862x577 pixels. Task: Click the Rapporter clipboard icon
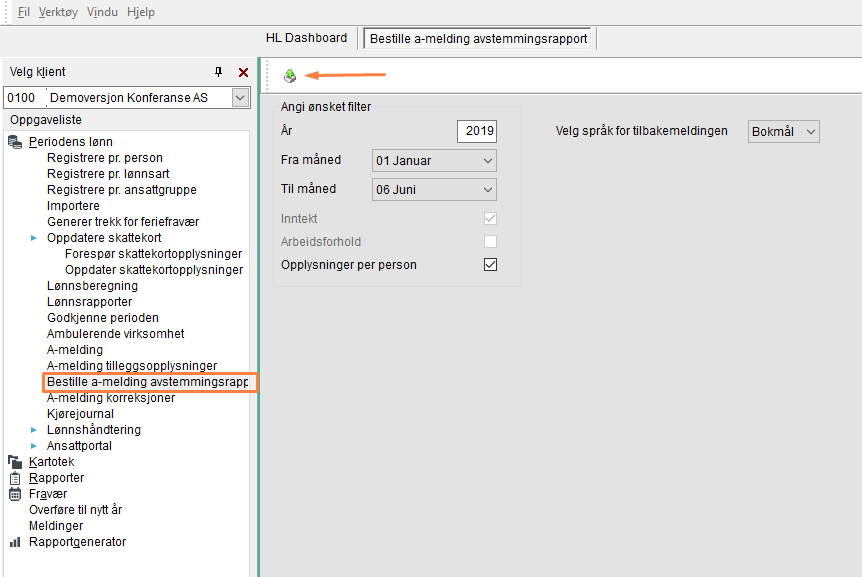tap(15, 478)
